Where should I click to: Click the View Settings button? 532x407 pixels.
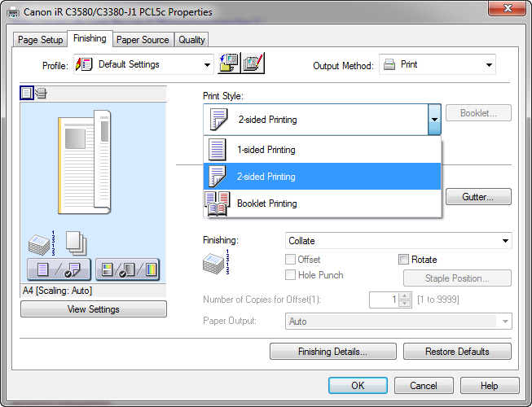click(94, 309)
